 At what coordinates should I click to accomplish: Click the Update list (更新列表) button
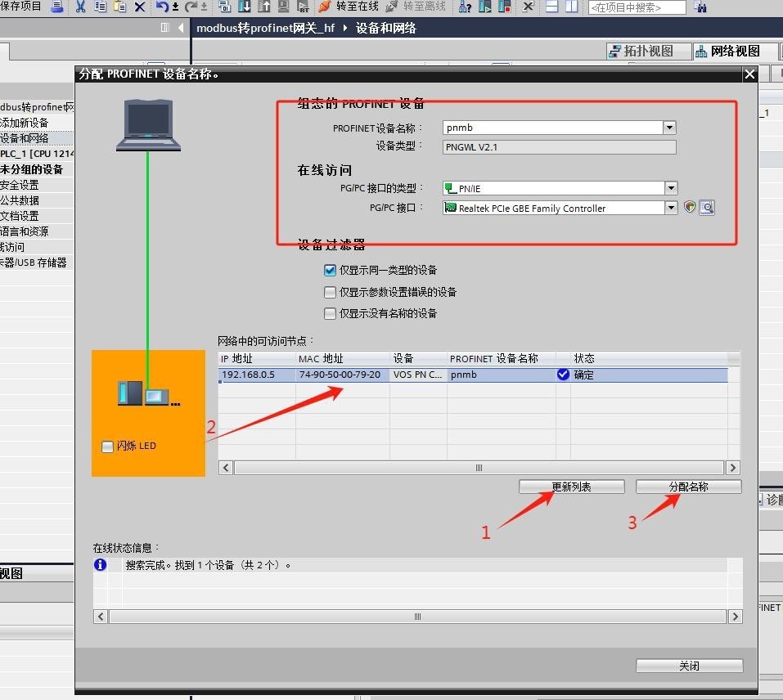point(571,487)
